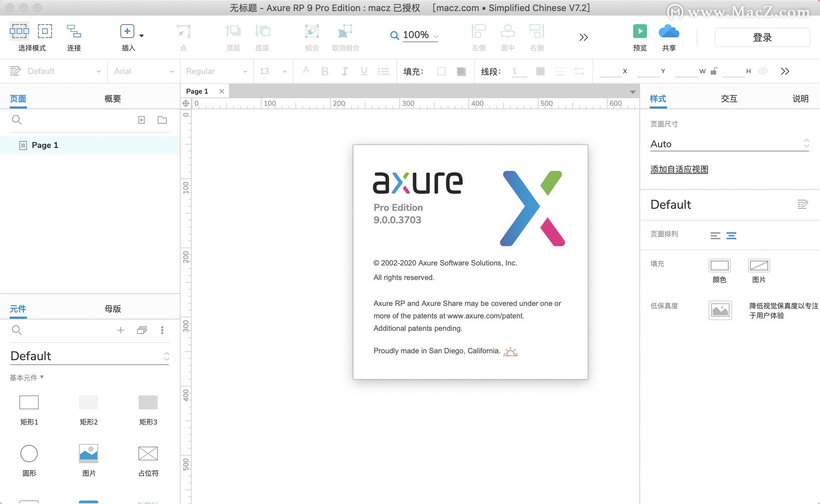820x504 pixels.
Task: Click the 取消组合 ungroup icon
Action: coord(345,31)
